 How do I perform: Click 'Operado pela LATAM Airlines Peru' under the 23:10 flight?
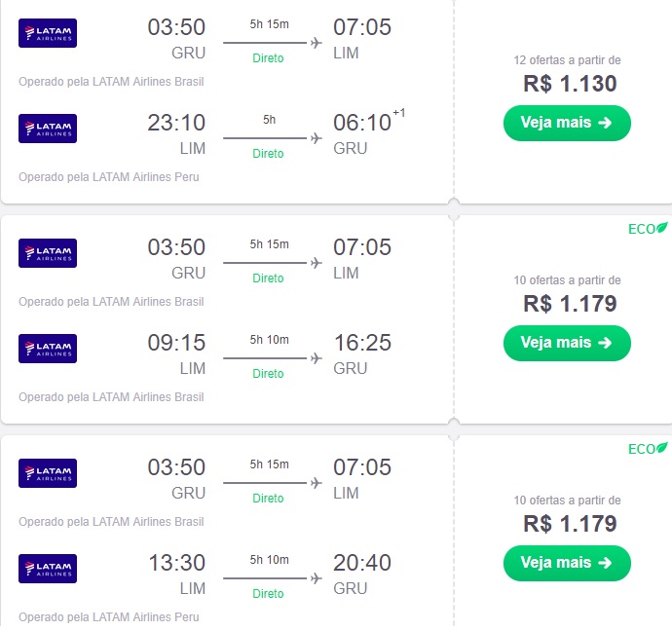tap(109, 177)
